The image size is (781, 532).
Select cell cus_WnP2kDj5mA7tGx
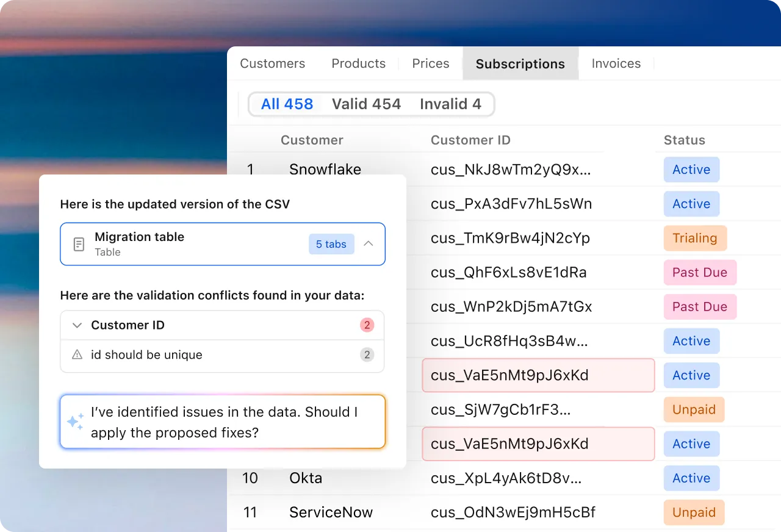click(x=511, y=306)
